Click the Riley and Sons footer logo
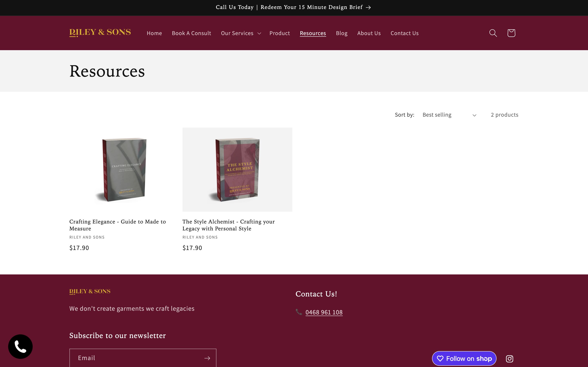Image resolution: width=588 pixels, height=367 pixels. coord(90,291)
